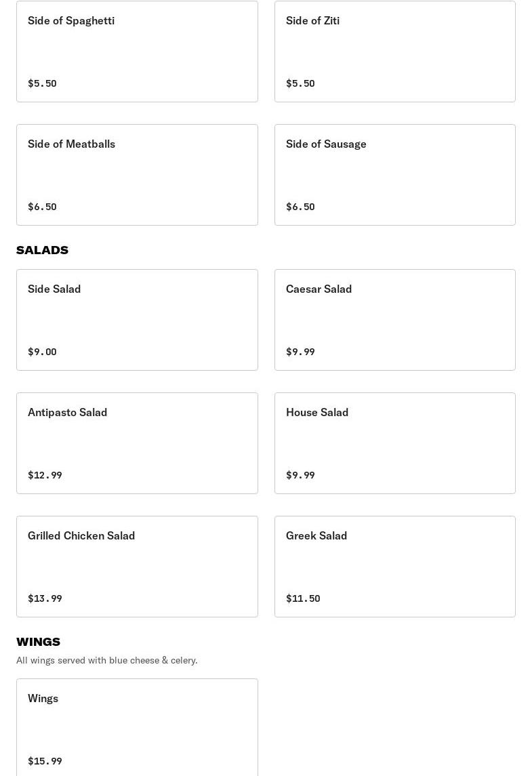Open the Wings menu item
The width and height of the screenshot is (532, 776).
[137, 727]
